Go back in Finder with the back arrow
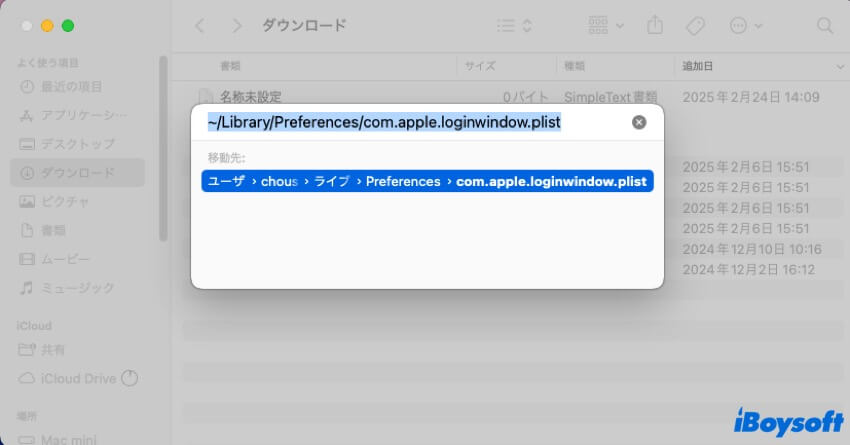850x445 pixels. [x=200, y=25]
